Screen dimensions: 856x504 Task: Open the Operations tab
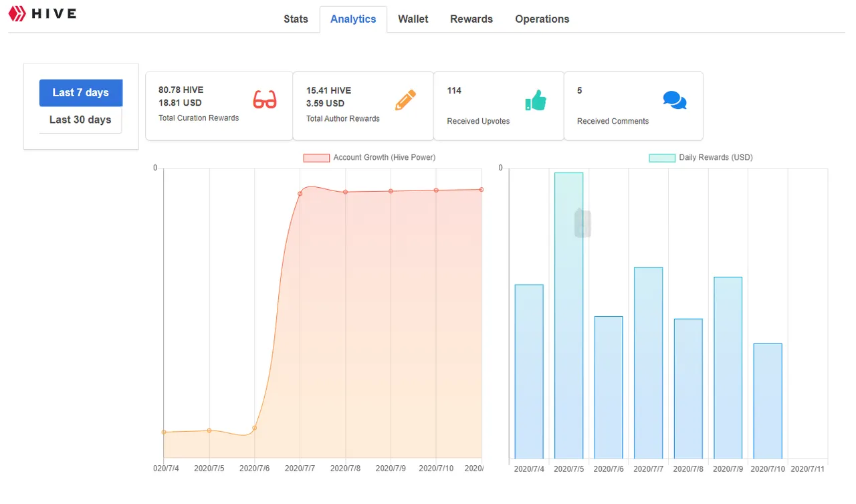click(x=542, y=19)
